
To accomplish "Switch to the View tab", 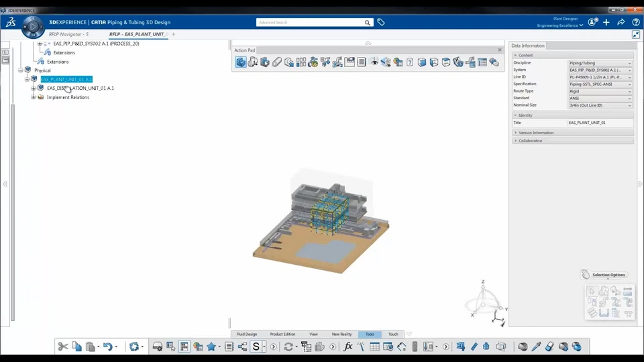I will [x=313, y=334].
